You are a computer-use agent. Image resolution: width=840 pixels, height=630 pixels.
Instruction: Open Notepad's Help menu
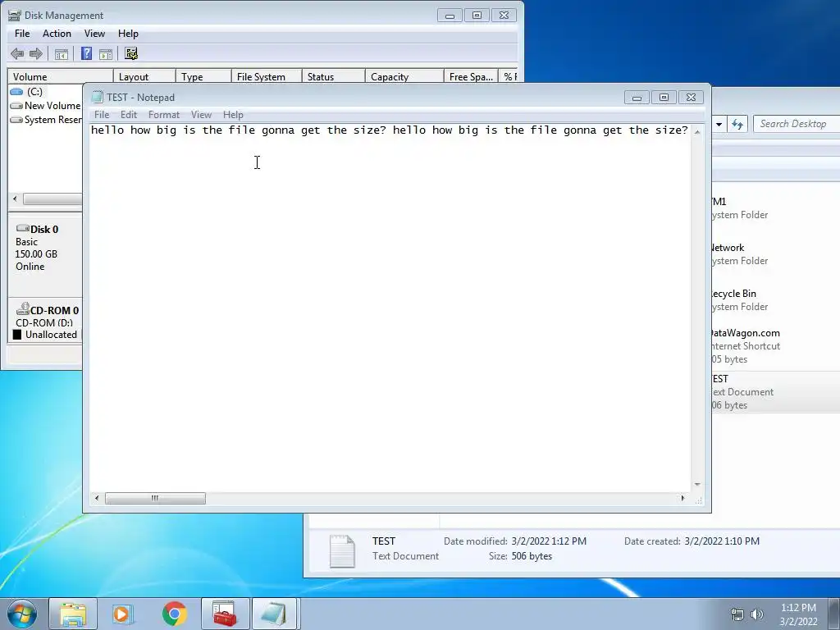click(233, 115)
